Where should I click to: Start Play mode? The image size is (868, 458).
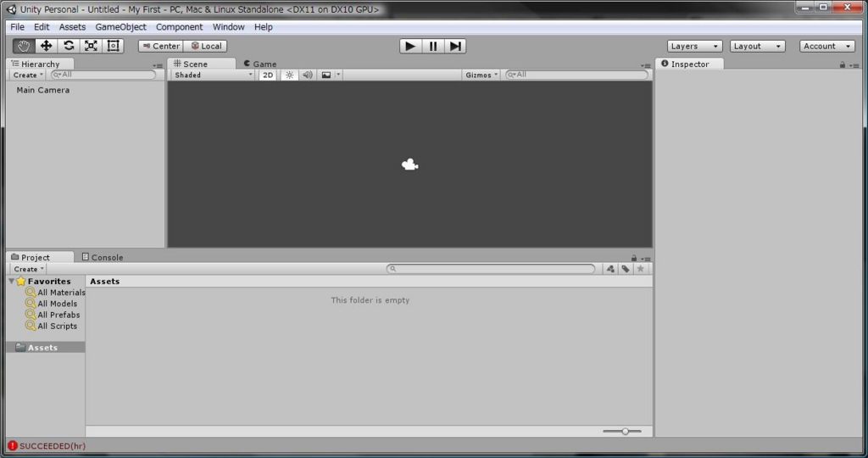pos(410,46)
